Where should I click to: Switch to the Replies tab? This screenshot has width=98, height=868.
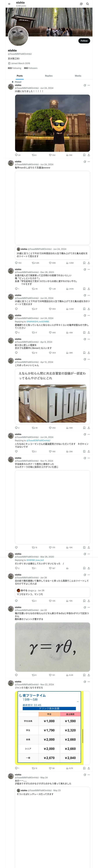(49, 76)
